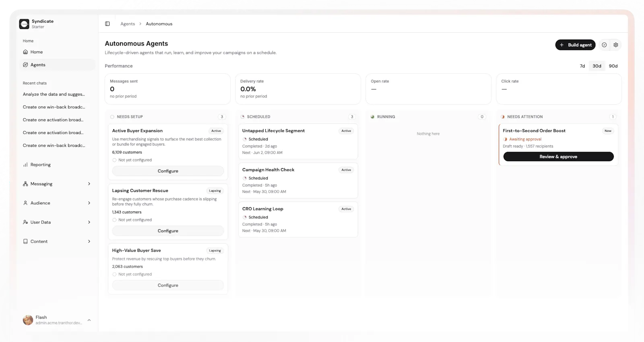Click the Needs Attention column status icon
644x342 pixels.
coord(503,117)
